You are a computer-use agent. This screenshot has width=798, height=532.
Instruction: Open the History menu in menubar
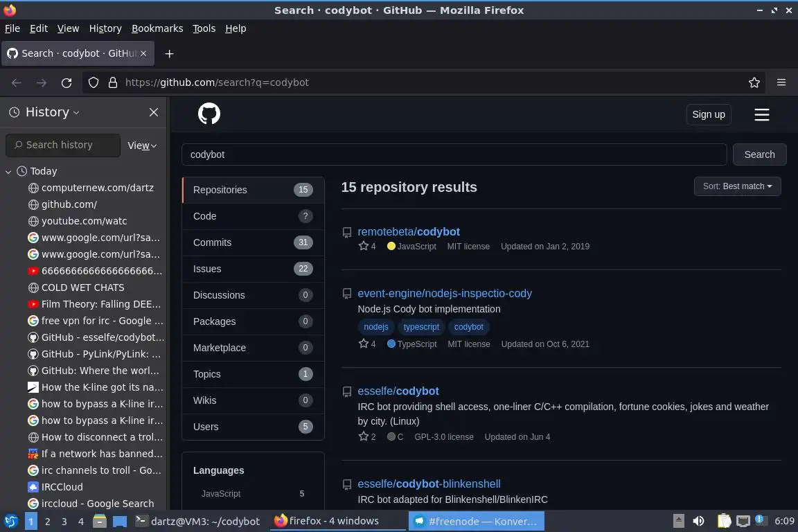[x=105, y=28]
